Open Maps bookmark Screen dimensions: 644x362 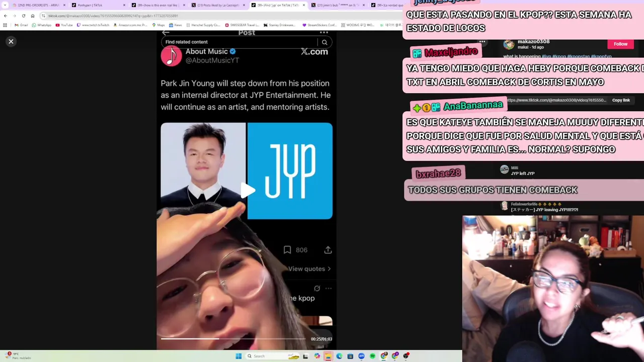point(158,25)
